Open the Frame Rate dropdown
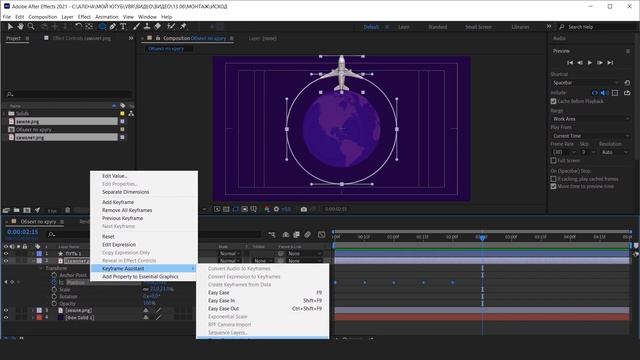640x360 pixels. [564, 152]
